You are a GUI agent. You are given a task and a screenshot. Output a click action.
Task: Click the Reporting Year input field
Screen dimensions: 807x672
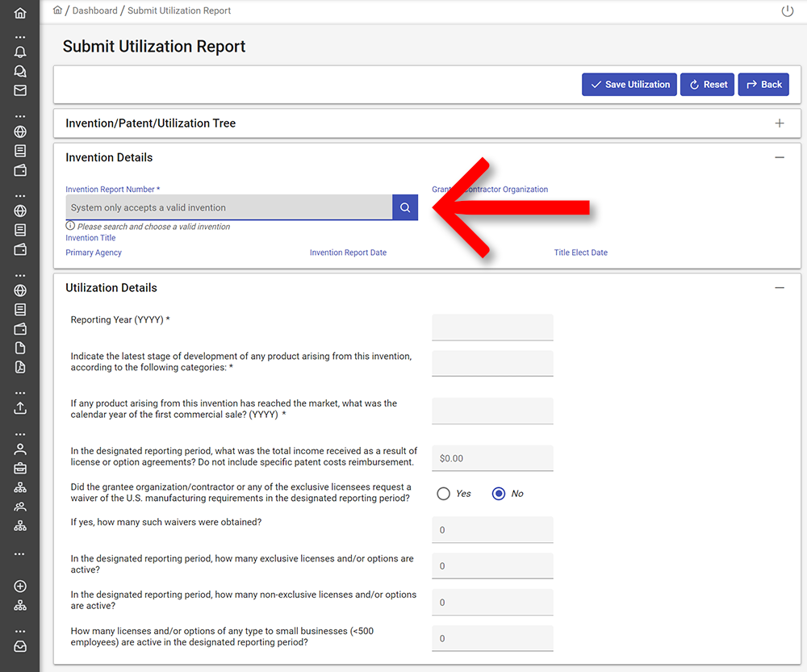pos(492,327)
